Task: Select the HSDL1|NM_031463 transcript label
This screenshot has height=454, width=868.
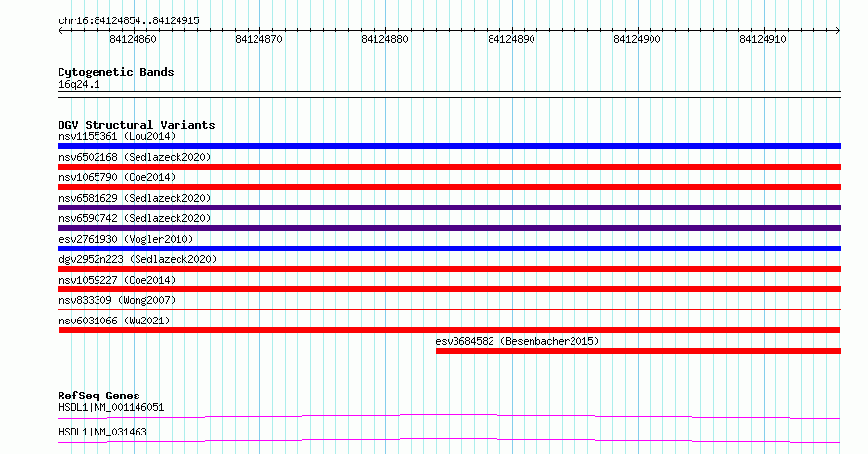Action: tap(102, 432)
